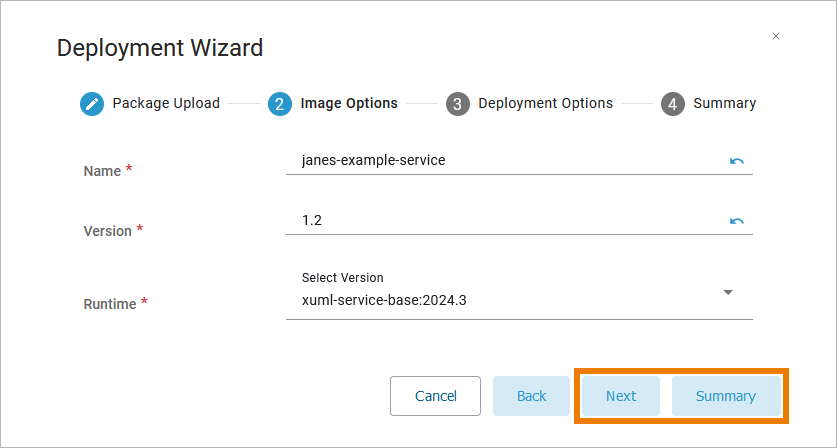This screenshot has width=837, height=448.
Task: Close the Deployment Wizard dialog
Action: [x=776, y=36]
